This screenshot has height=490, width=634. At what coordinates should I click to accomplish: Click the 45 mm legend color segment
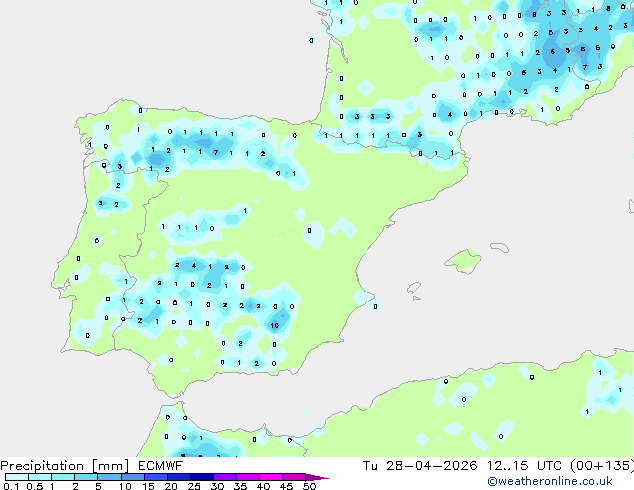294,477
